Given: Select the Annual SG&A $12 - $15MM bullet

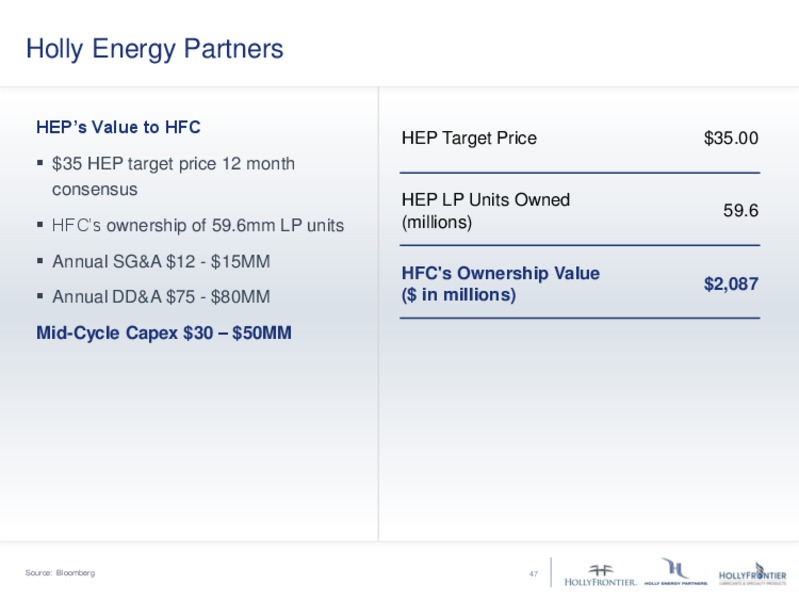Looking at the screenshot, I should tap(161, 262).
